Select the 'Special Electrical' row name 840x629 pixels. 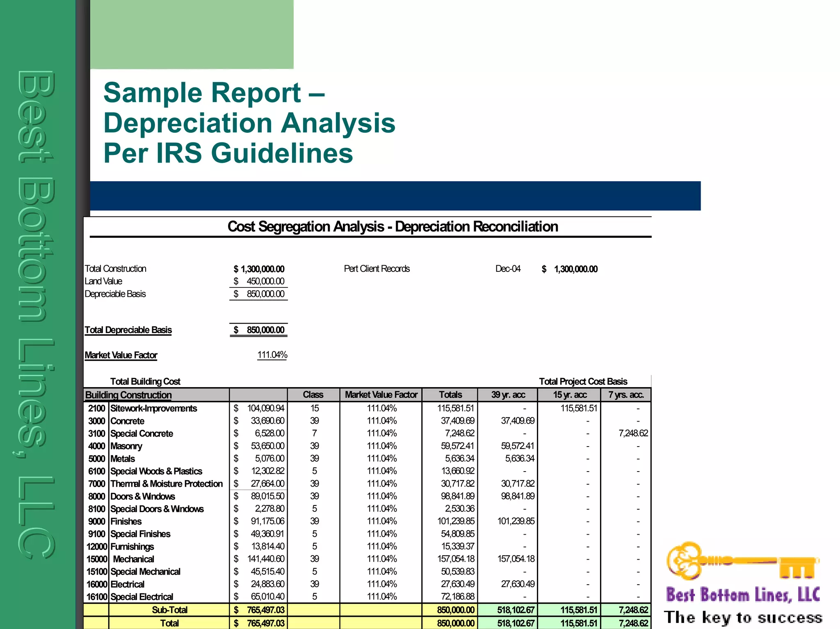[x=142, y=597]
